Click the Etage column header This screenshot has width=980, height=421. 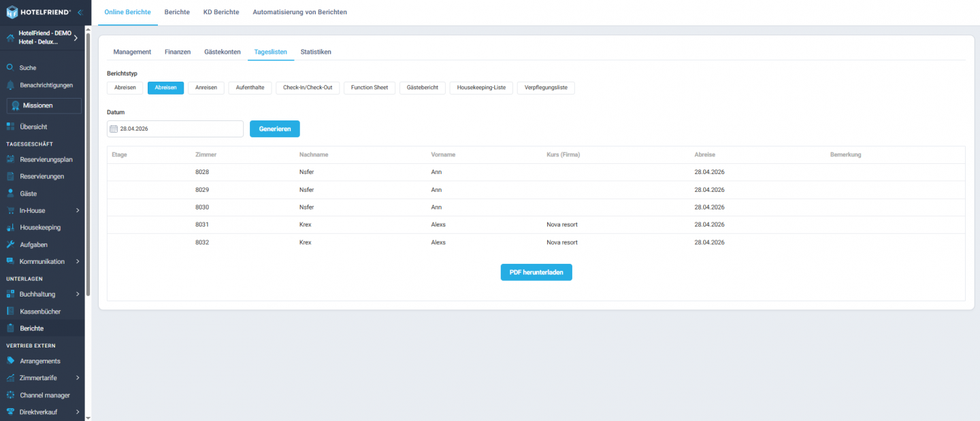119,154
